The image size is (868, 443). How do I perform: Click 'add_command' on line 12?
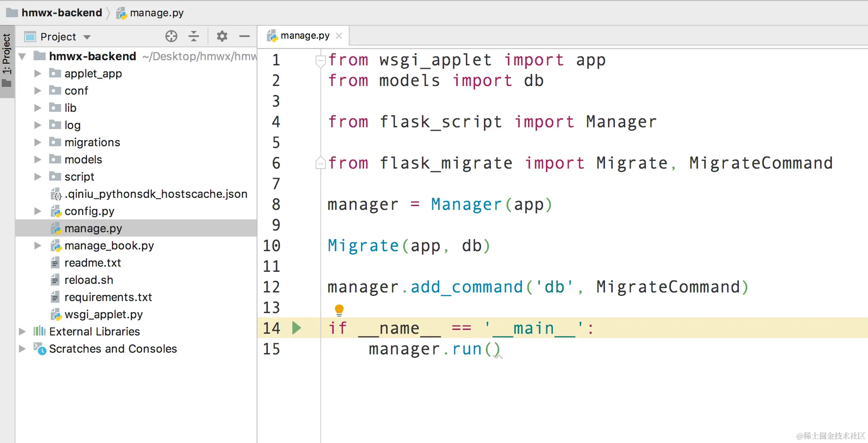point(467,287)
